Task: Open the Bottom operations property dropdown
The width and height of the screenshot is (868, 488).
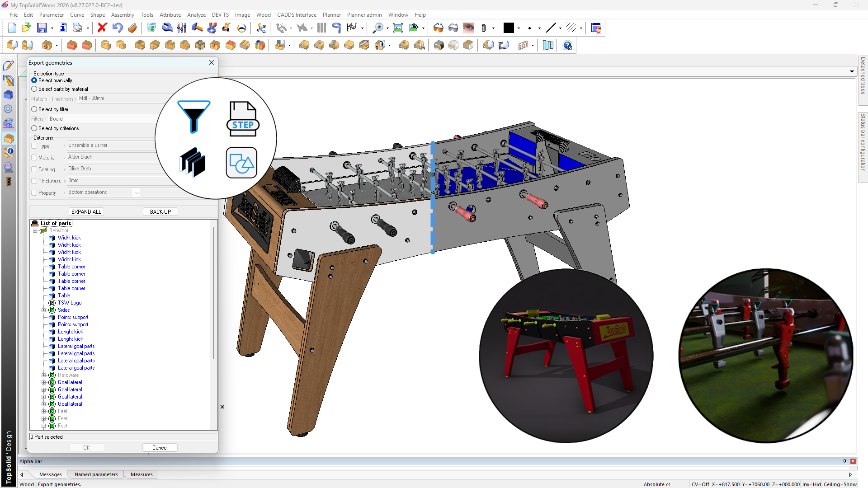Action: pos(137,192)
